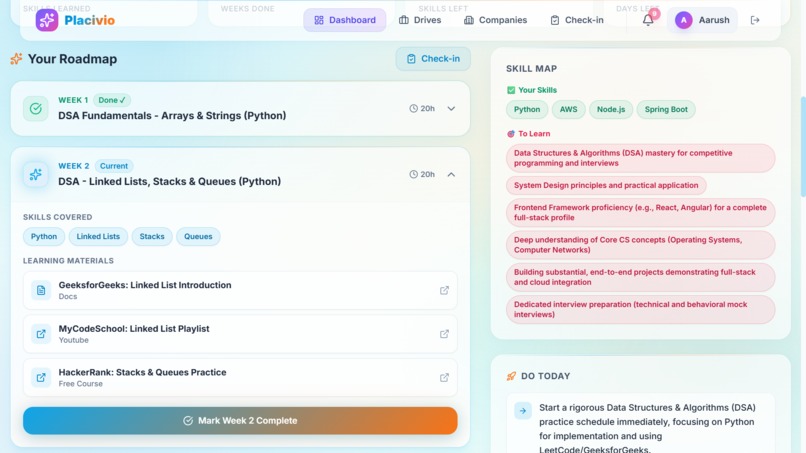Open the Drives tab
This screenshot has width=806, height=453.
(x=420, y=20)
